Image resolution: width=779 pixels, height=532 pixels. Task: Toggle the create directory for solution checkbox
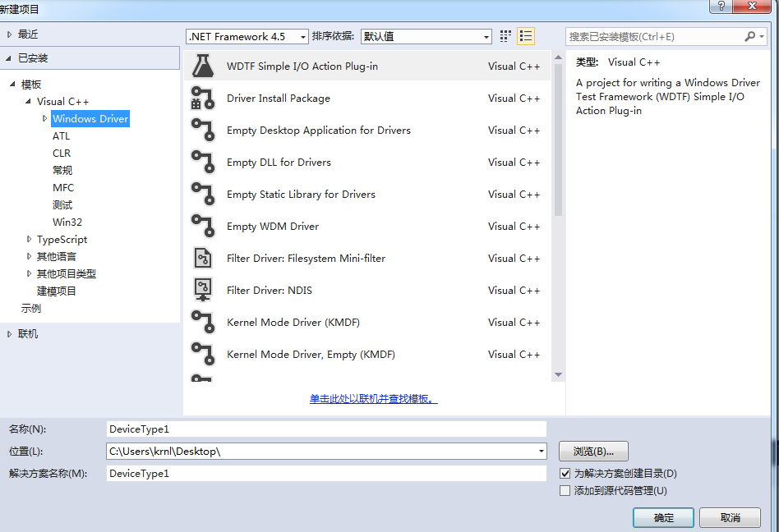click(565, 474)
